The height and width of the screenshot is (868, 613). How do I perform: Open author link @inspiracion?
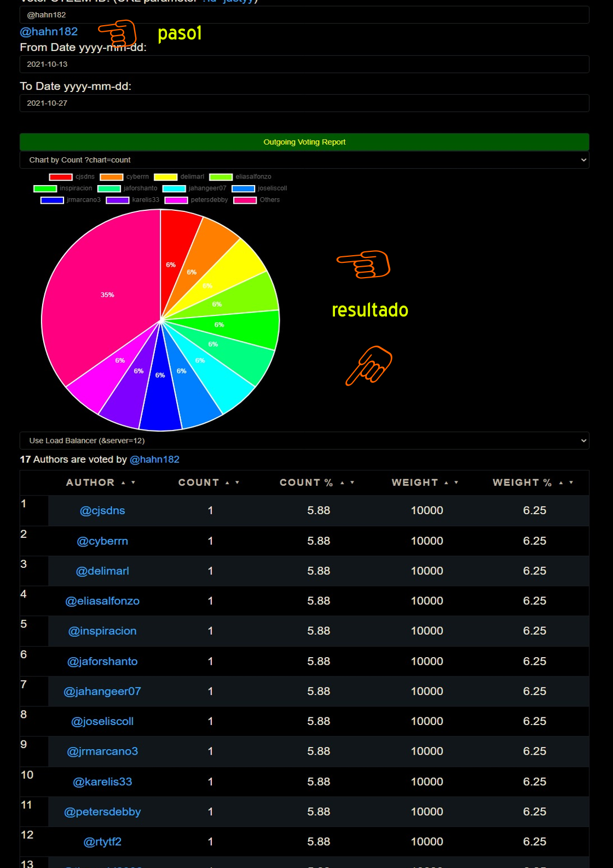(102, 631)
